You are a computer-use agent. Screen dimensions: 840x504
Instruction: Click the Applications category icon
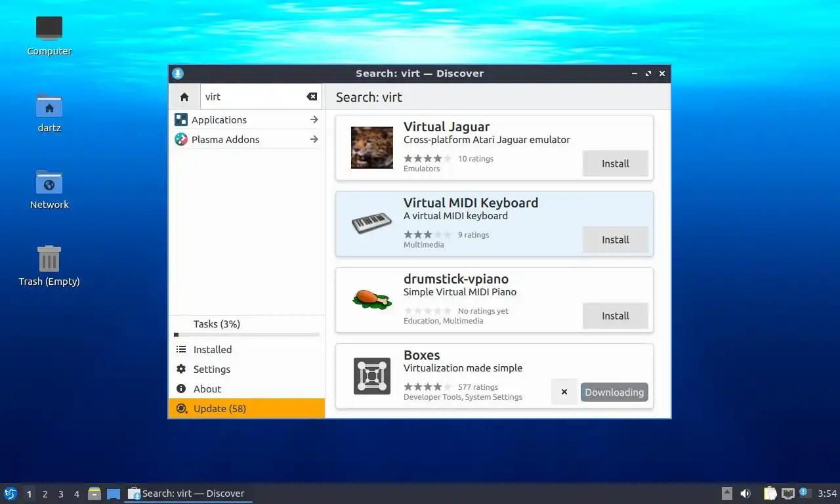click(181, 119)
